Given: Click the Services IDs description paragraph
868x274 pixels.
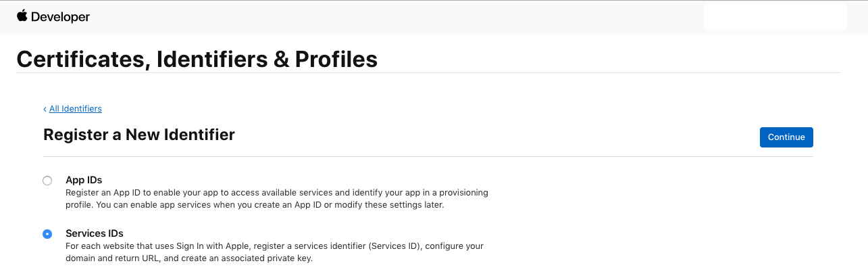Looking at the screenshot, I should click(x=270, y=252).
